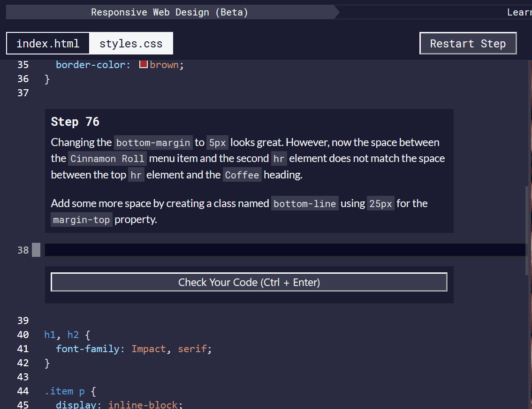This screenshot has width=532, height=409.
Task: Select the bottom-margin code token
Action: tap(152, 142)
